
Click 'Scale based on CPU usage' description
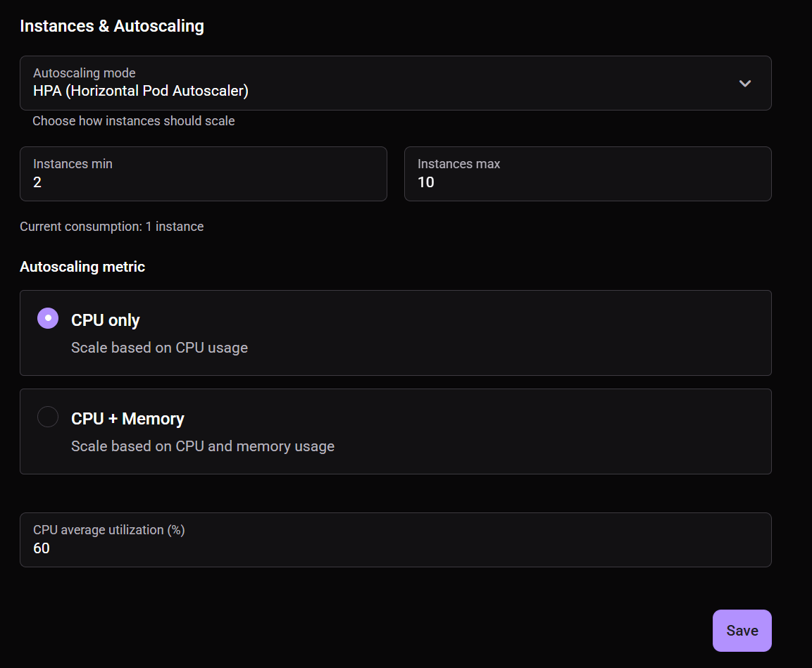point(159,348)
